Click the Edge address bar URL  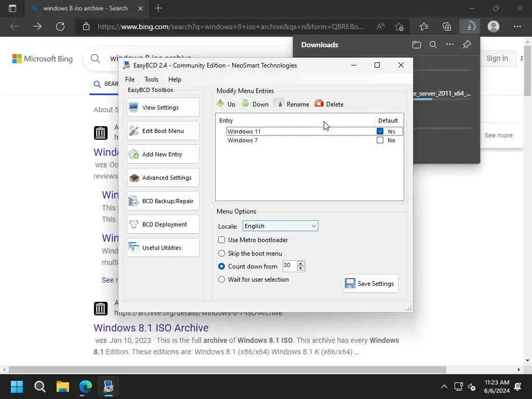[x=230, y=26]
